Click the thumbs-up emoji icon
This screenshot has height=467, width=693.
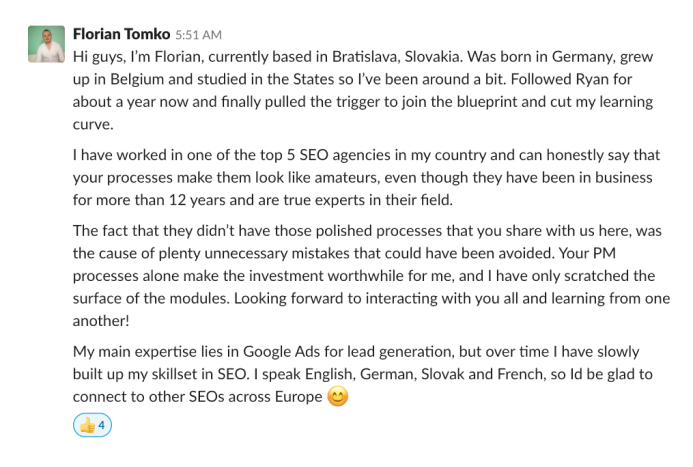coord(86,425)
